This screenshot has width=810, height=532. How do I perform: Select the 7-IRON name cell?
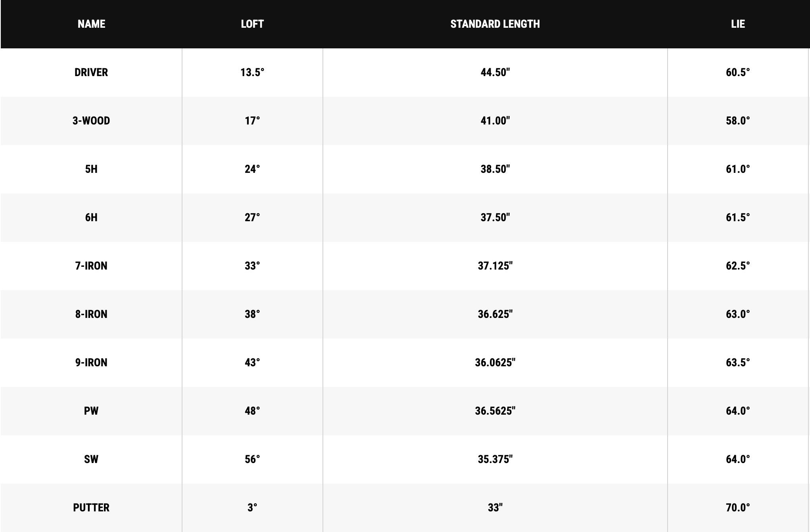pos(91,266)
